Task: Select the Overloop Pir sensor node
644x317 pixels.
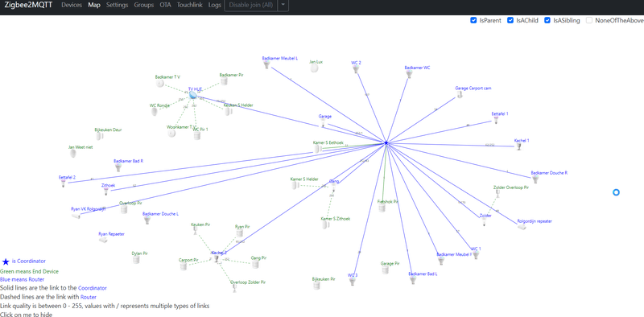Action: (124, 209)
